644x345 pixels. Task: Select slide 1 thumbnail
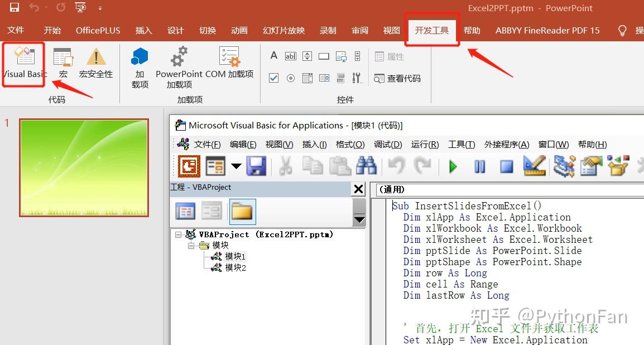tap(83, 167)
